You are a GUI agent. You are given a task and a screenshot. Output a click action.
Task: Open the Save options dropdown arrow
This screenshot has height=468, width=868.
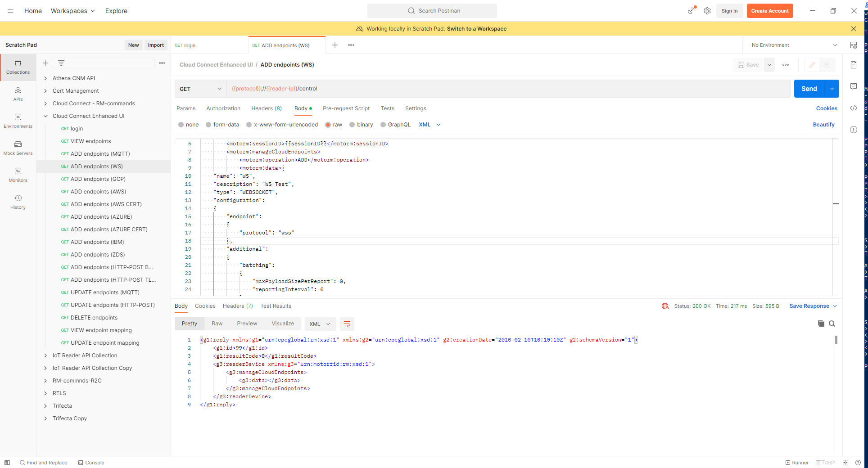click(x=769, y=65)
